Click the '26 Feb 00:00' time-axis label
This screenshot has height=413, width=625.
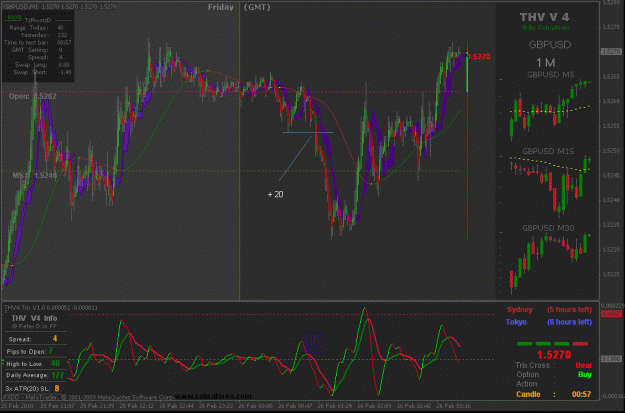point(256,406)
